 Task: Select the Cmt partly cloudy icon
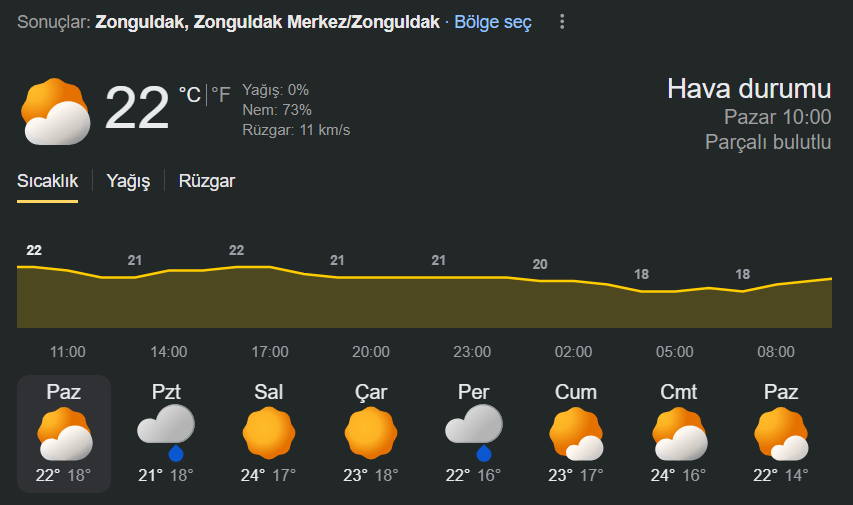tap(679, 434)
